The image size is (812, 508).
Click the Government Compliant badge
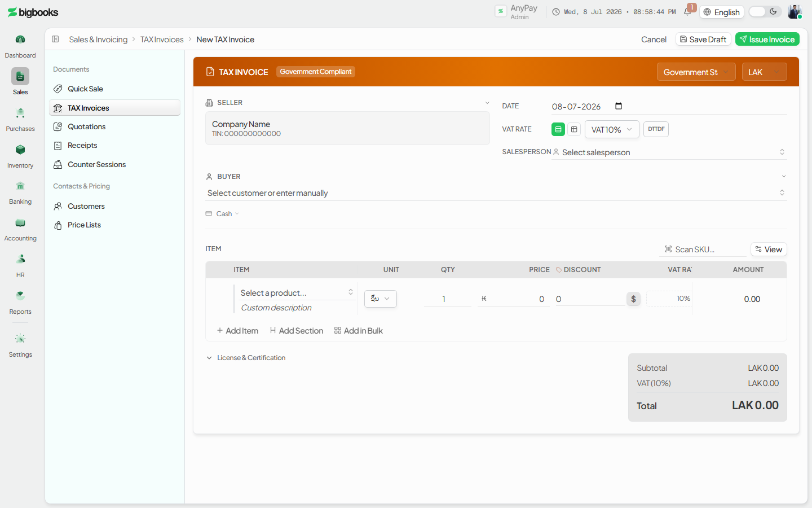point(316,72)
